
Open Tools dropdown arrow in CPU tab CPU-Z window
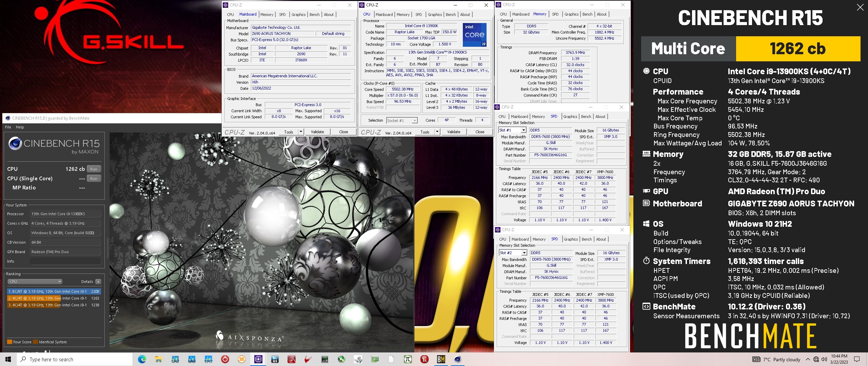(437, 132)
